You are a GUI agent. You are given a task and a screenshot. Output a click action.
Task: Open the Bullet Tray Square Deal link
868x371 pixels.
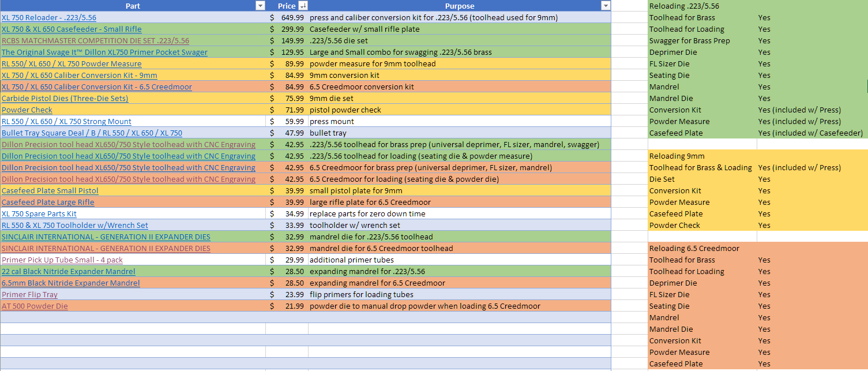[92, 133]
